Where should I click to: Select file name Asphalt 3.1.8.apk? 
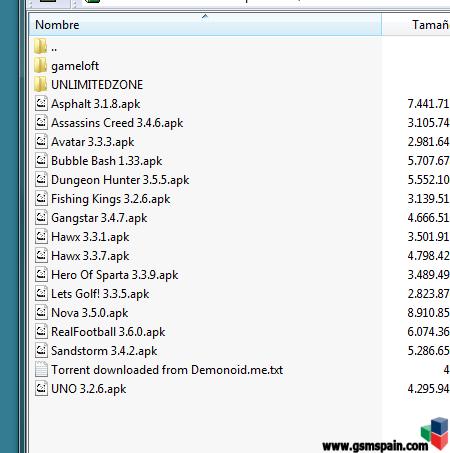pyautogui.click(x=96, y=104)
